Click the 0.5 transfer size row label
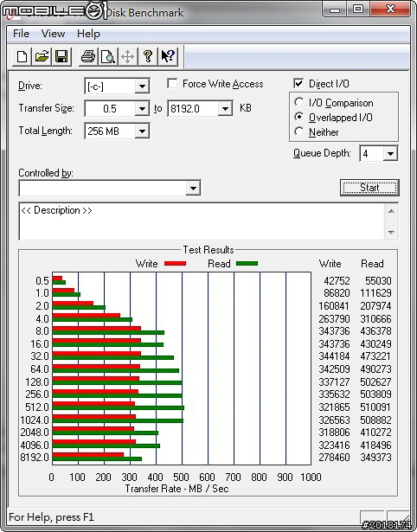The width and height of the screenshot is (417, 532). [x=42, y=281]
